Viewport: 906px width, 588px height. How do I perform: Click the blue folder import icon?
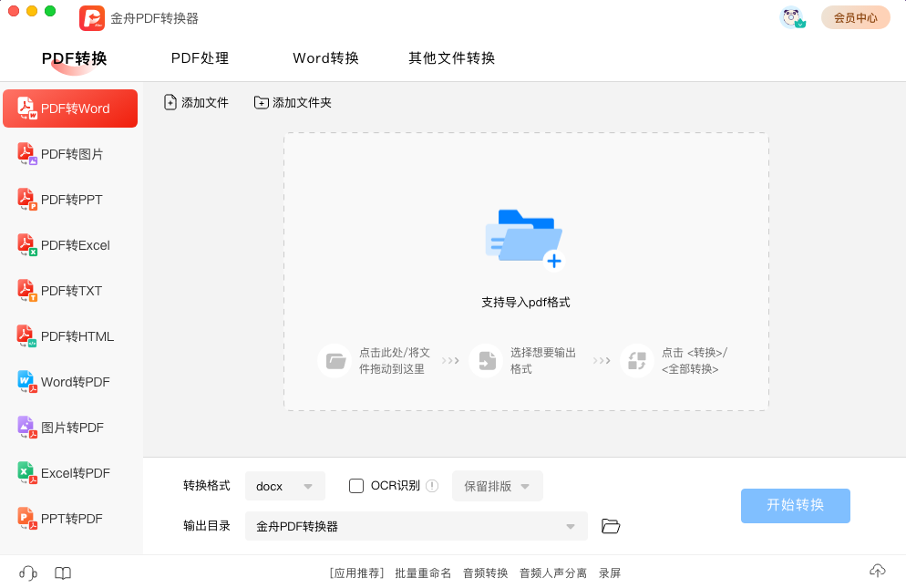tap(524, 240)
